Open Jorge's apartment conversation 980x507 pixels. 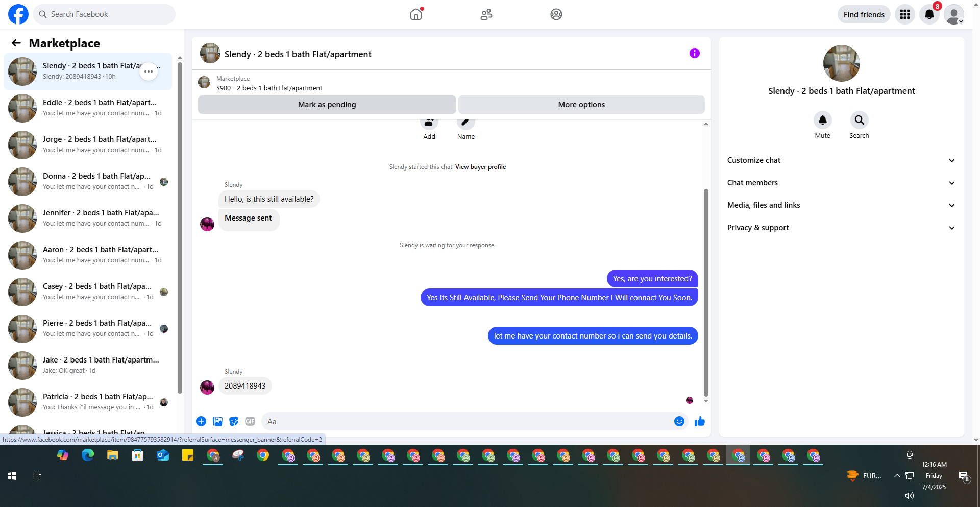(x=88, y=145)
